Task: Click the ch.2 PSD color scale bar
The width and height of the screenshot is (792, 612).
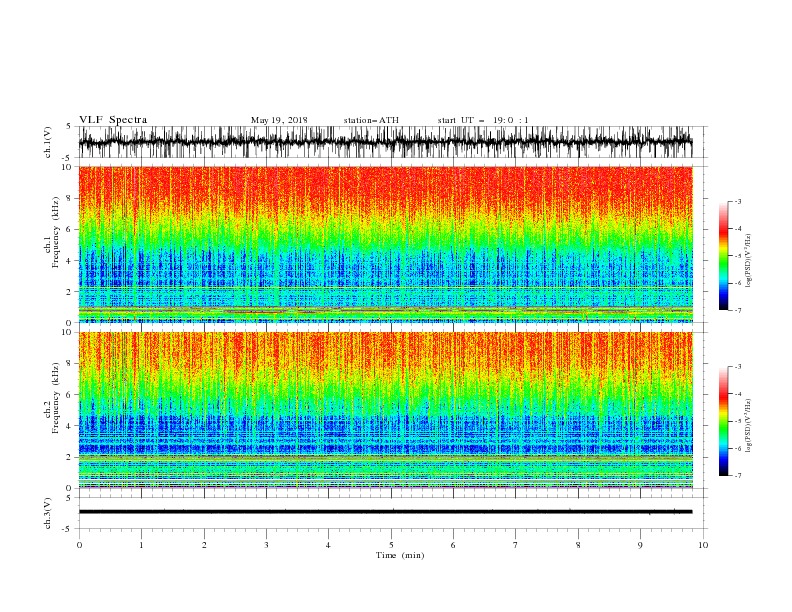Action: coord(723,421)
